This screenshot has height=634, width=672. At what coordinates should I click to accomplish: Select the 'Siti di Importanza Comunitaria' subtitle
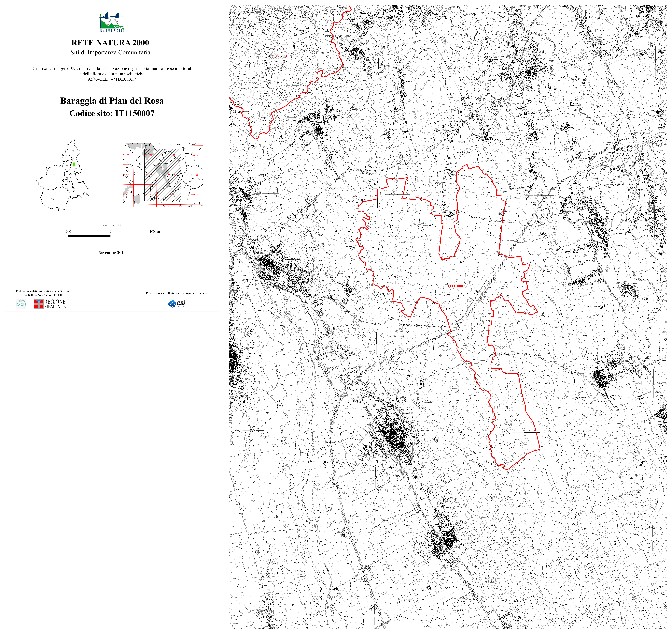110,52
